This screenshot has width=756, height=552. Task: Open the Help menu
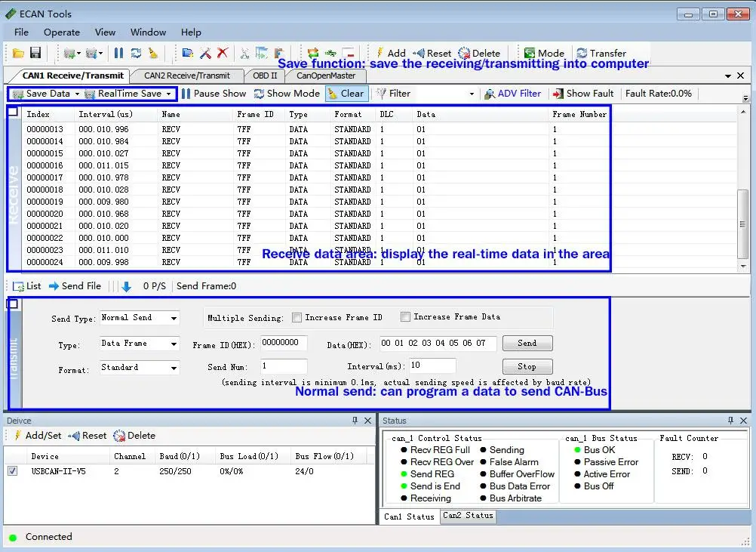pyautogui.click(x=191, y=32)
